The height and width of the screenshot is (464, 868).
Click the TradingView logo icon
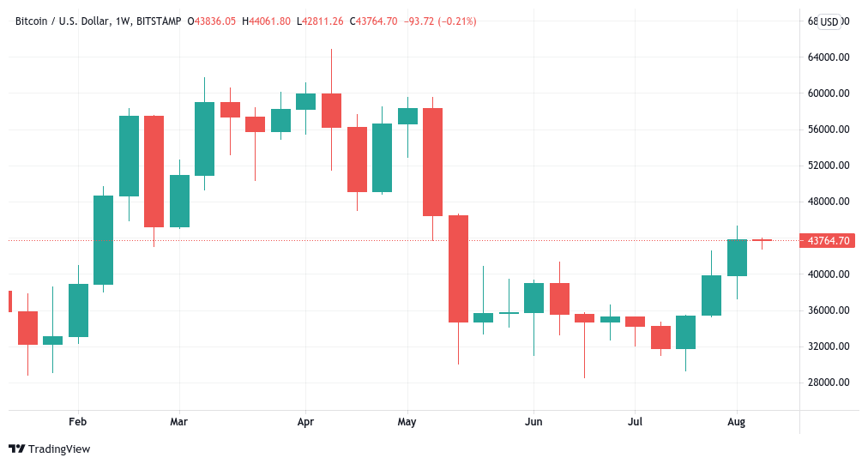coord(16,449)
